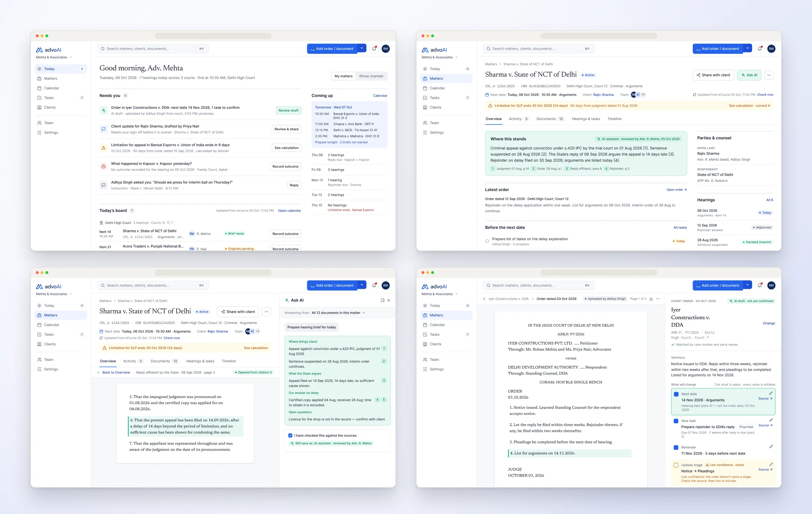
Task: Open notifications bell in Today dashboard window
Action: click(374, 49)
